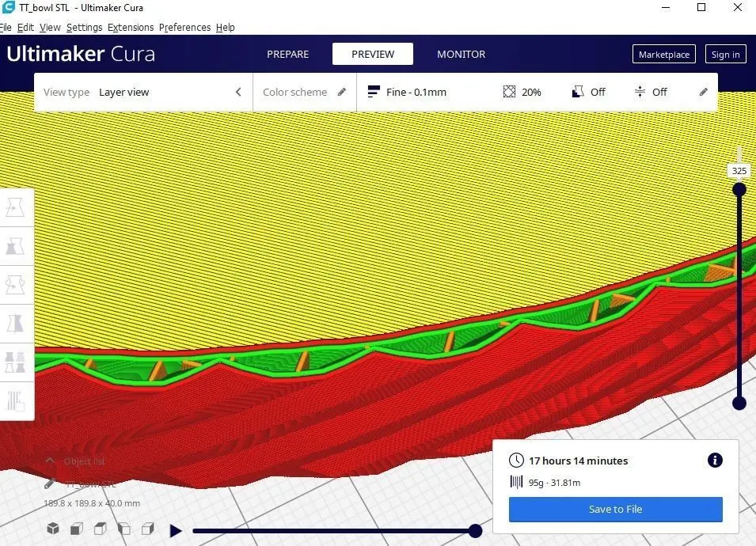The width and height of the screenshot is (756, 546).
Task: Switch to right side camera view
Action: (x=147, y=529)
